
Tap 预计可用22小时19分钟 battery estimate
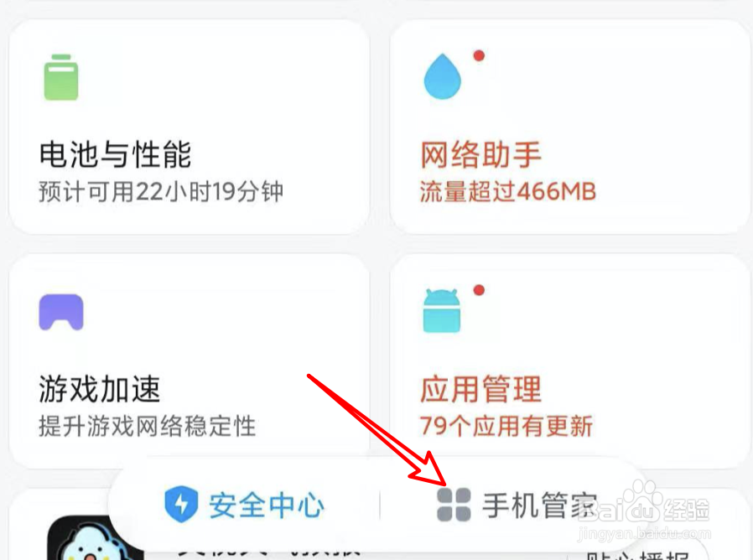[161, 192]
